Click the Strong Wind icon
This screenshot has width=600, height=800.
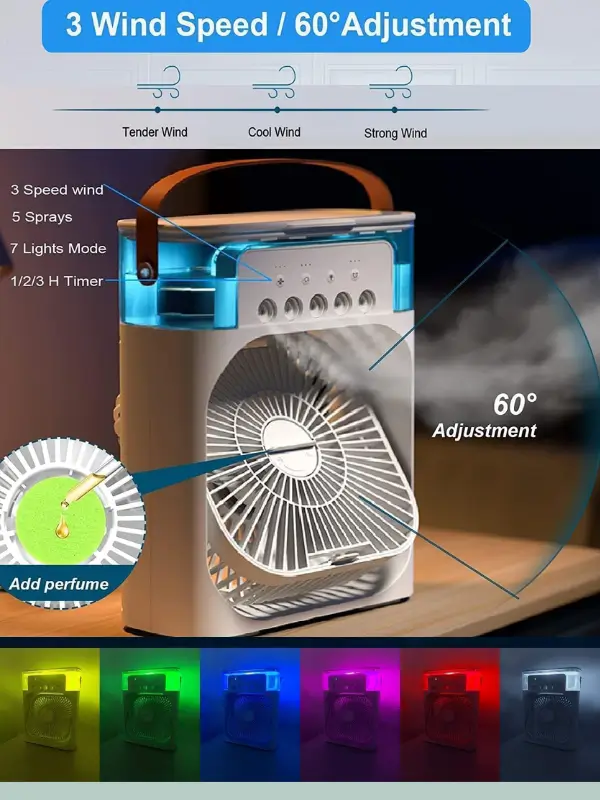coord(391,82)
